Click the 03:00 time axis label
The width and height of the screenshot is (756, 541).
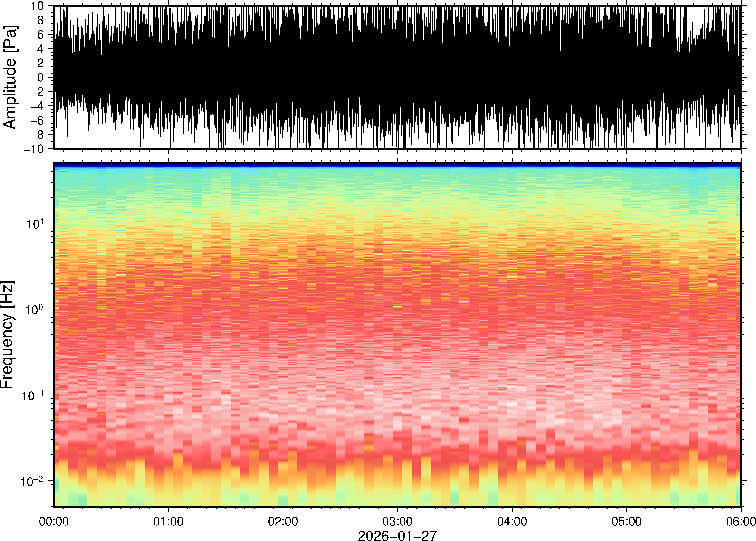click(397, 521)
